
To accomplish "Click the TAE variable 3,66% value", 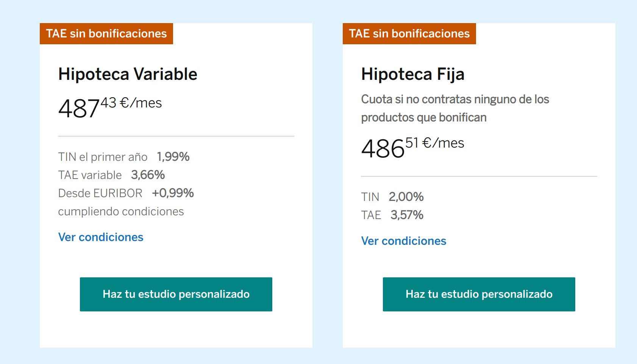I will [148, 175].
